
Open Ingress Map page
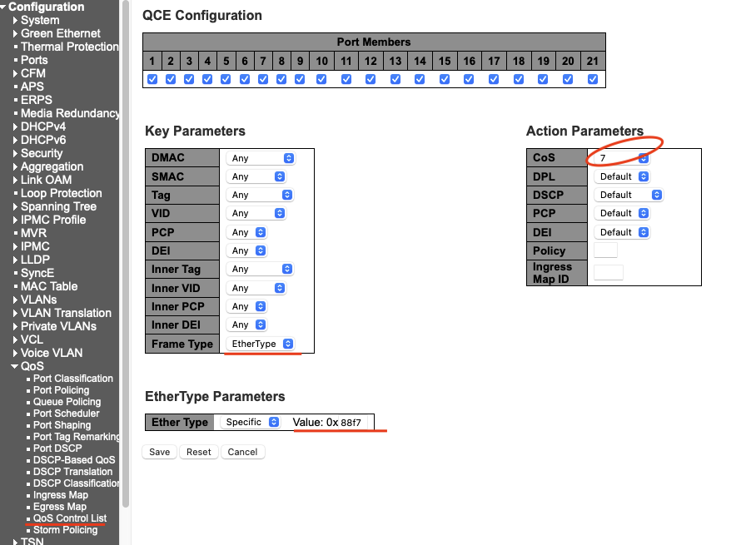(x=61, y=495)
